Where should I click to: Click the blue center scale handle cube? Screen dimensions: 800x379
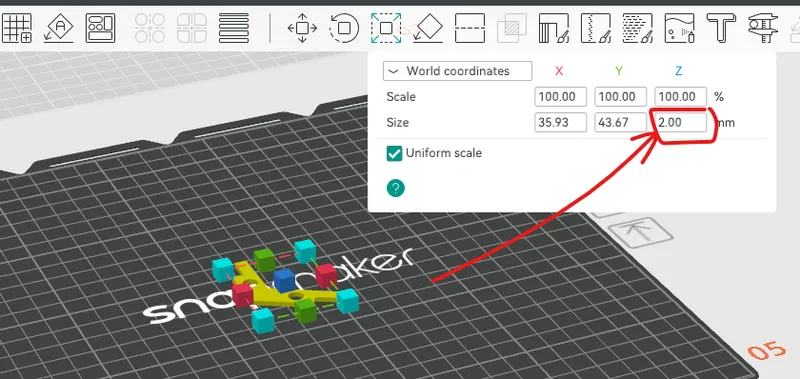[x=284, y=280]
